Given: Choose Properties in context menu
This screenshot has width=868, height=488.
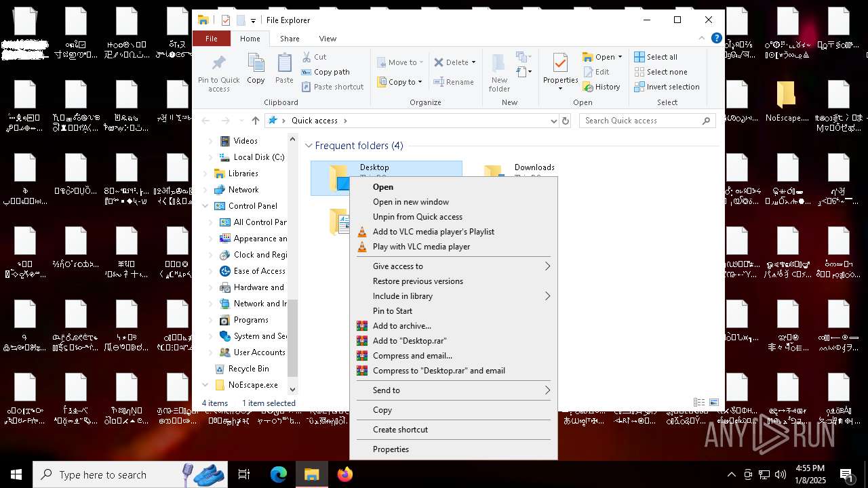Looking at the screenshot, I should [453, 449].
